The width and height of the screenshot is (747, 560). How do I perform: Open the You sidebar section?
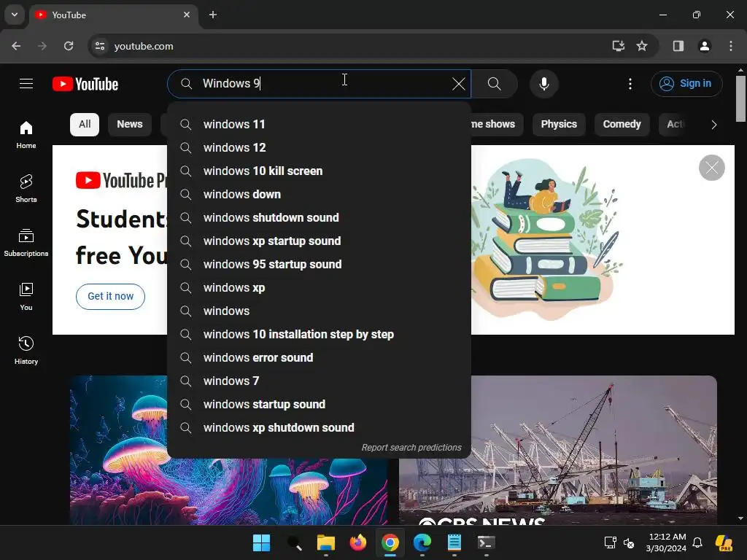26,296
